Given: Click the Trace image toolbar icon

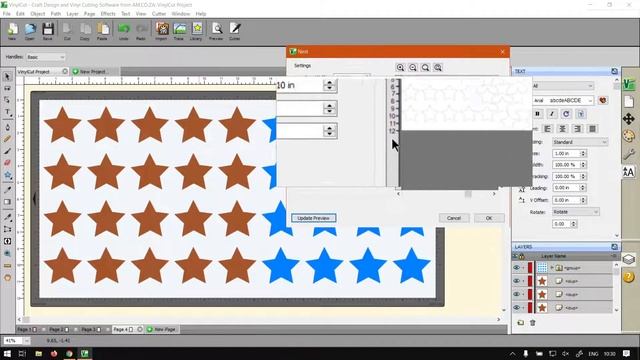Looking at the screenshot, I should coord(179,31).
